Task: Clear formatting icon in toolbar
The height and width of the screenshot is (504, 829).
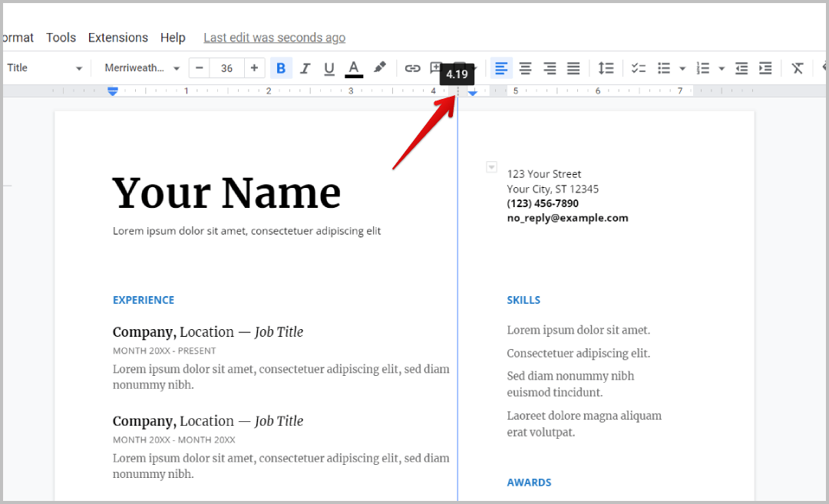Action: (x=798, y=68)
